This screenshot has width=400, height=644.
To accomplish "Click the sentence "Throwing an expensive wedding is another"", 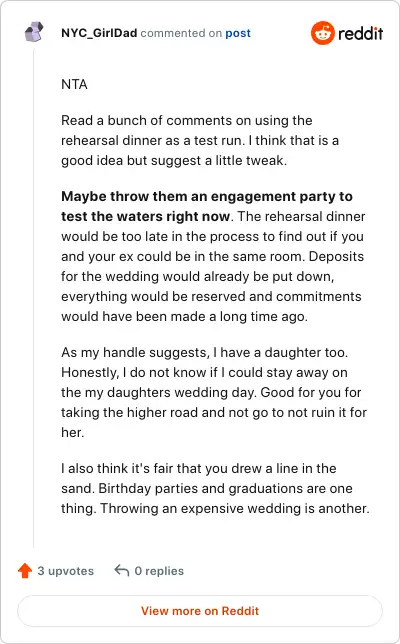I will click(x=235, y=508).
